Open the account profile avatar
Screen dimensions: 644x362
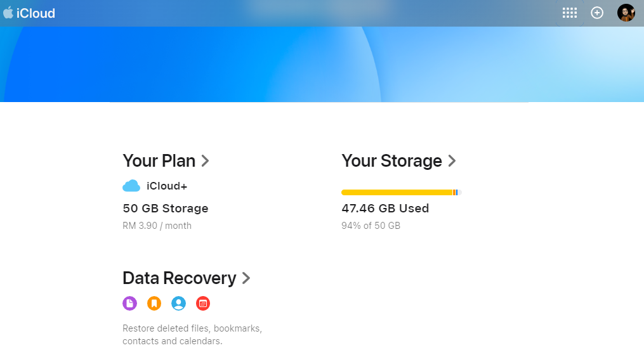coord(626,13)
